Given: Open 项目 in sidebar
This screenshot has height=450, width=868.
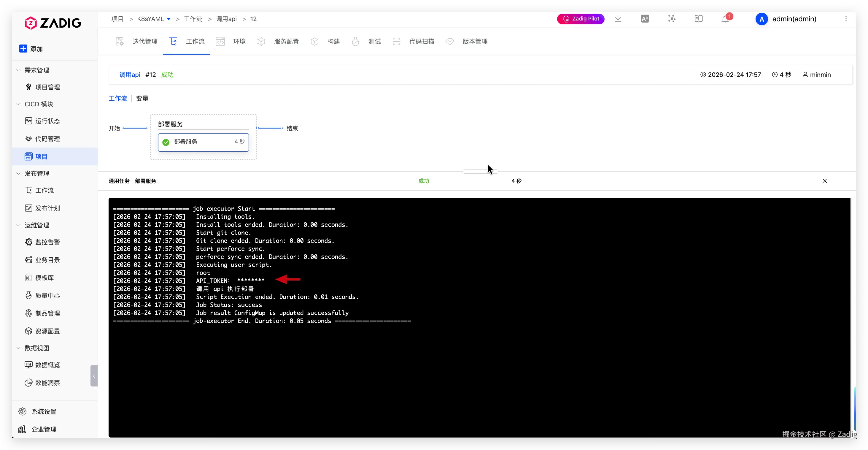Looking at the screenshot, I should [x=55, y=156].
